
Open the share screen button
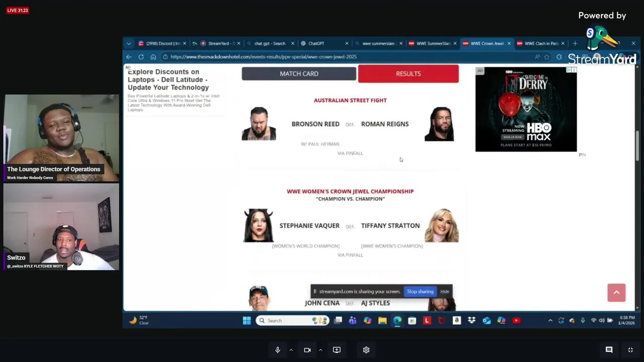(x=337, y=350)
